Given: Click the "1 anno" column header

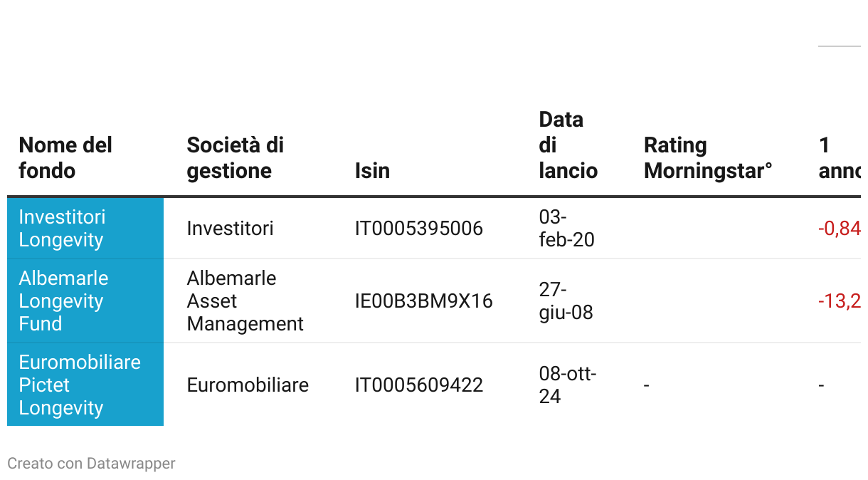Looking at the screenshot, I should [x=840, y=158].
